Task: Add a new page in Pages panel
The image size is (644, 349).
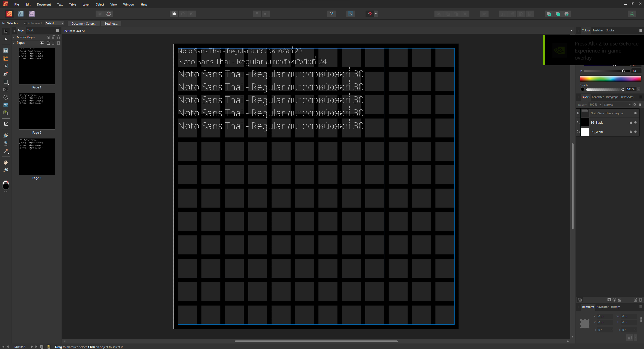Action: point(48,43)
